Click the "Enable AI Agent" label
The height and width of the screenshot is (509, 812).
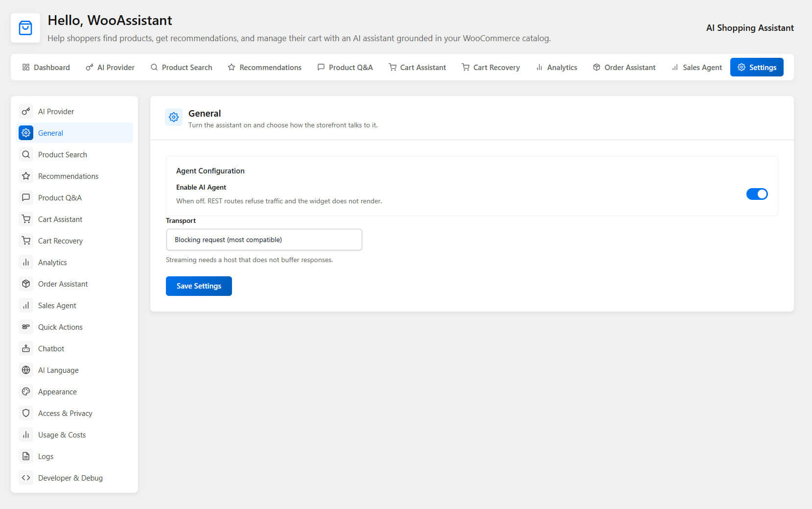coord(201,188)
